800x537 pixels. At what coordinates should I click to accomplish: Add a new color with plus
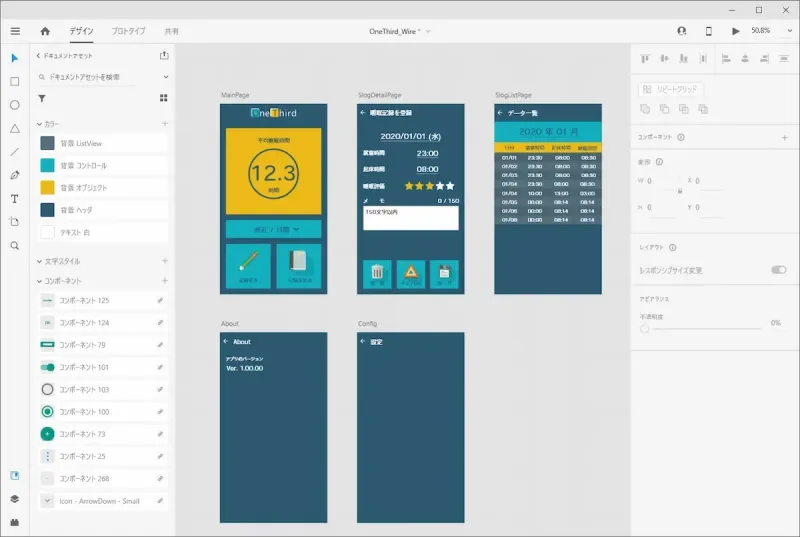[165, 123]
